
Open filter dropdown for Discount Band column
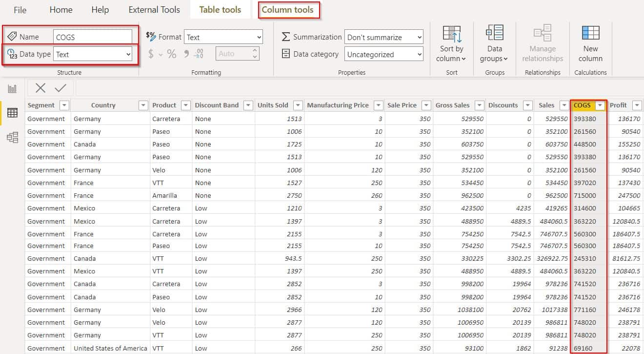[x=248, y=105]
